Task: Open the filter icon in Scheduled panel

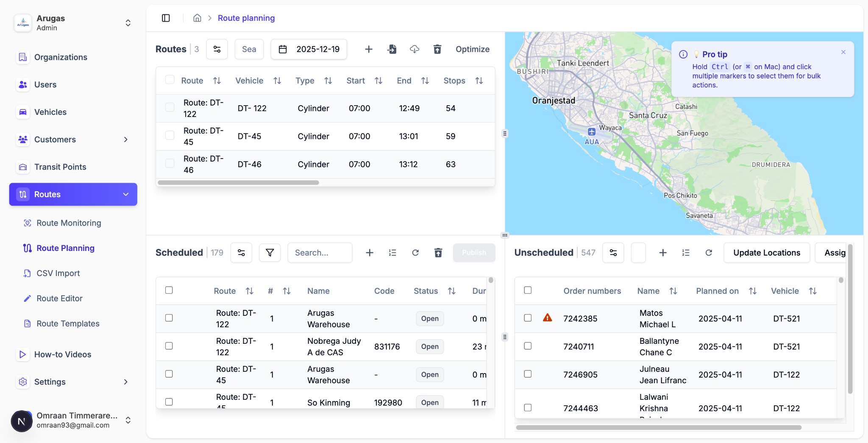Action: 270,252
